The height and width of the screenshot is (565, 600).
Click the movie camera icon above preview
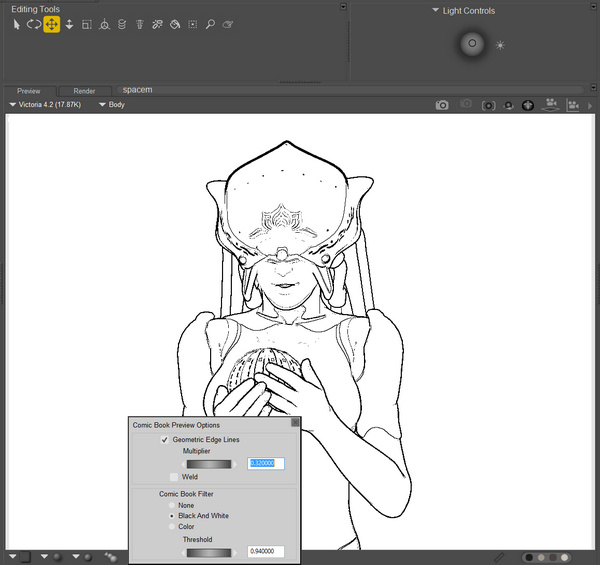pos(550,104)
